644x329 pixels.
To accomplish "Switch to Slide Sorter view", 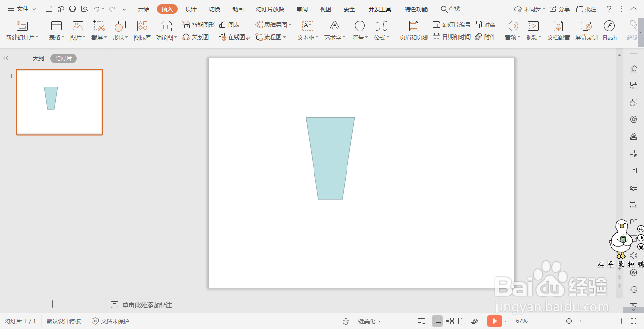I will point(450,321).
